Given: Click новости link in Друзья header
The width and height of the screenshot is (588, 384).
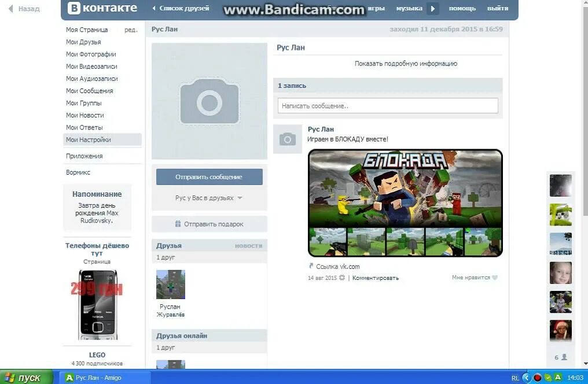Looking at the screenshot, I should pyautogui.click(x=248, y=246).
